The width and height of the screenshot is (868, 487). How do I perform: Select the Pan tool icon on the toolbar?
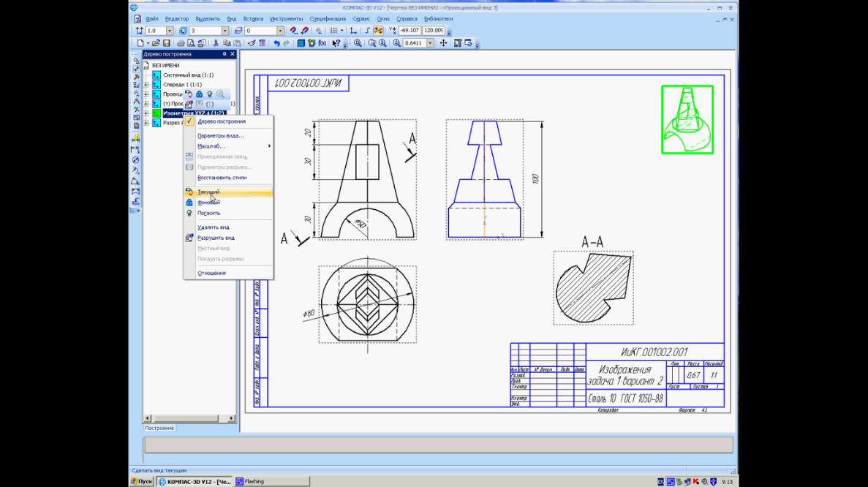click(x=442, y=42)
